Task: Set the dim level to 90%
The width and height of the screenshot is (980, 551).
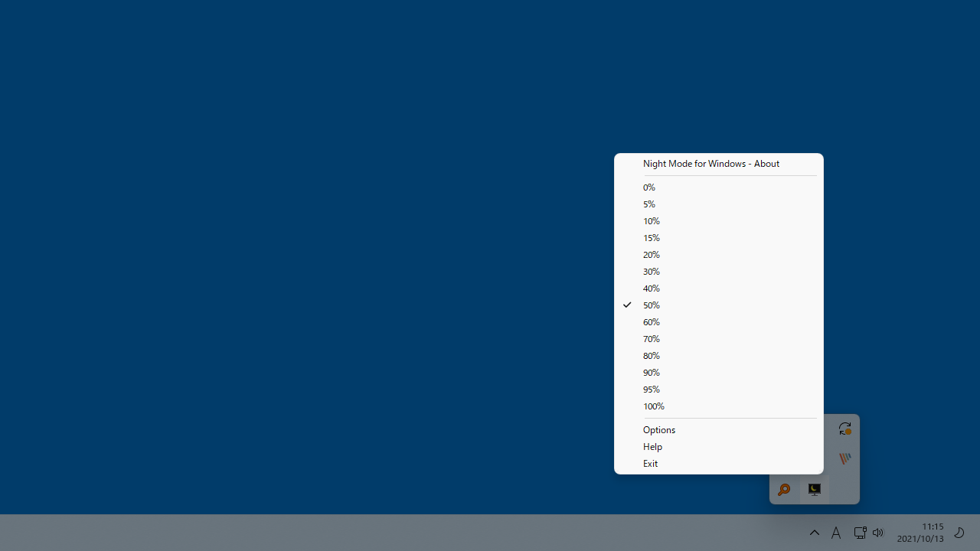Action: (718, 373)
